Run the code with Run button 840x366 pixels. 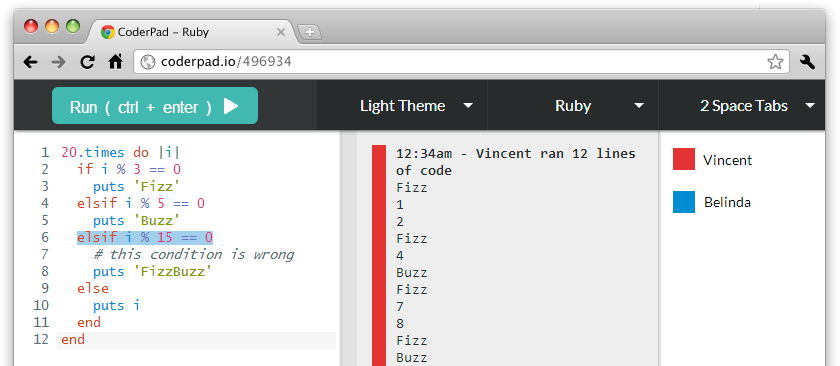click(x=155, y=106)
